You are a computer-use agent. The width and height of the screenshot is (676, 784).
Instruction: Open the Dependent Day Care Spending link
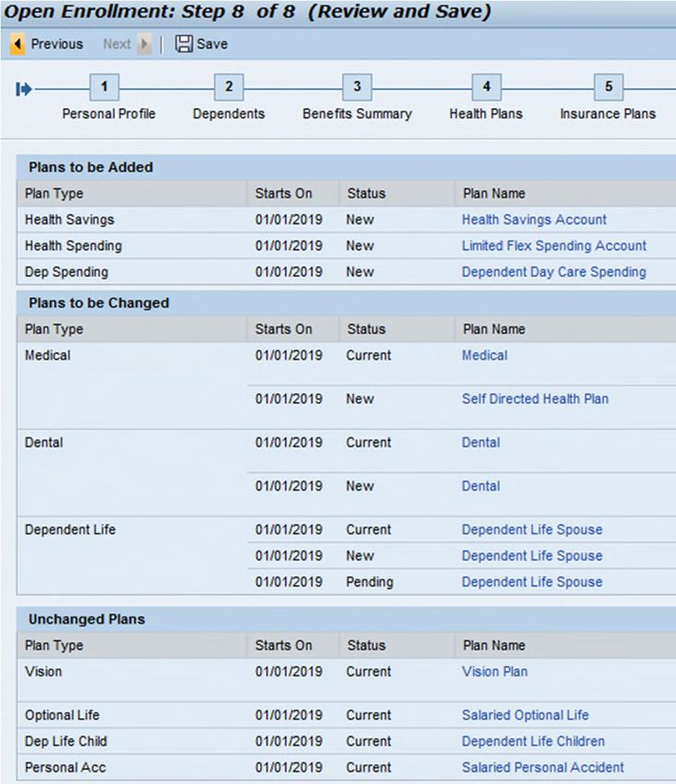coord(554,271)
